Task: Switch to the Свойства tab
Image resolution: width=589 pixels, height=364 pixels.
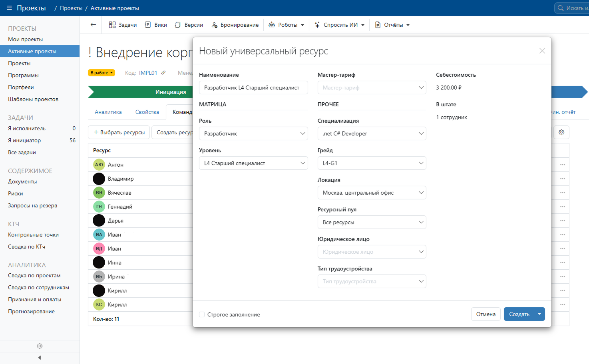Action: point(147,112)
